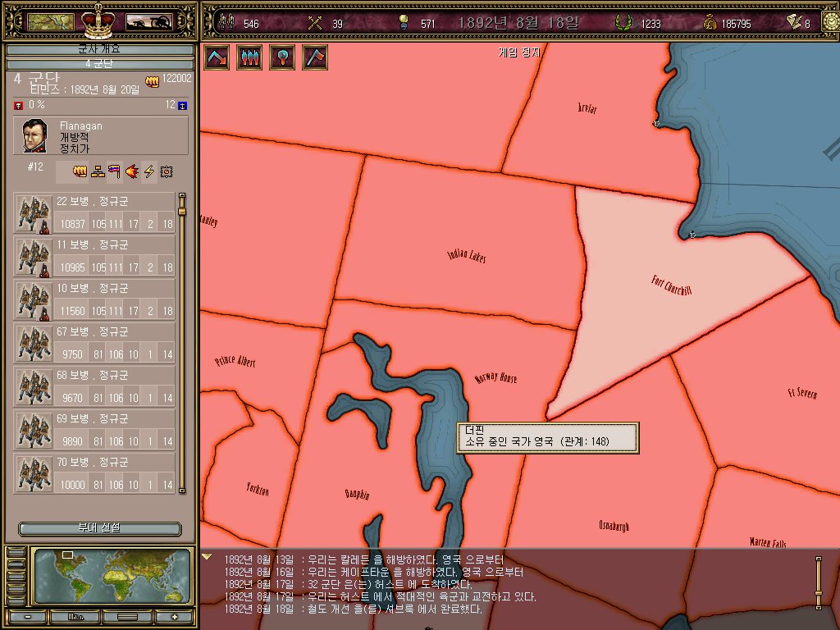
Task: Collapse the message log with triangle arrow
Action: [x=207, y=557]
